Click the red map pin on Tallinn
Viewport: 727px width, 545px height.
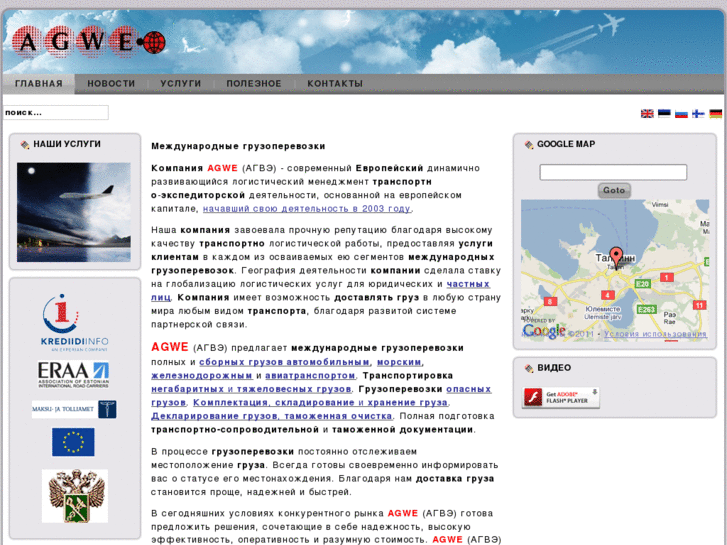[x=616, y=256]
